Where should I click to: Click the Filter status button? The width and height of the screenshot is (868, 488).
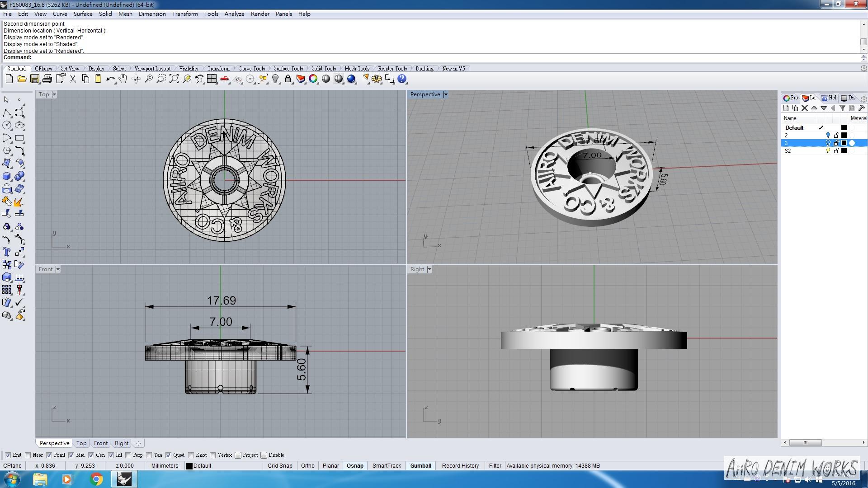pyautogui.click(x=495, y=466)
